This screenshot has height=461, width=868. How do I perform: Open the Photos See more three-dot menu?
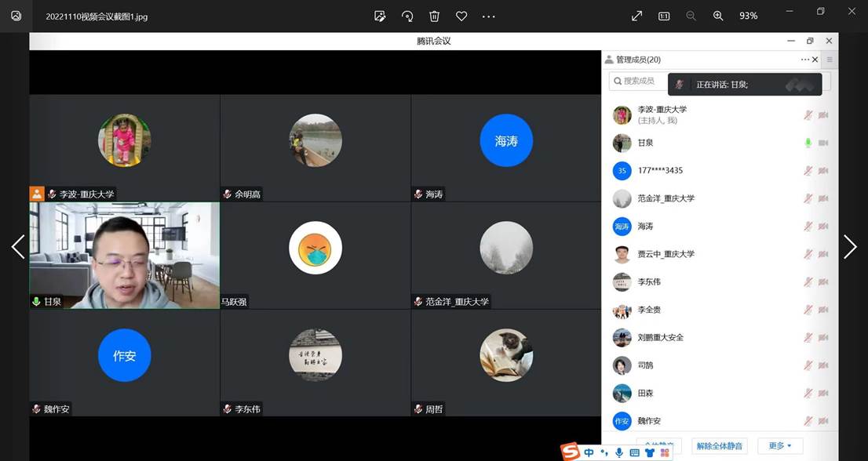coord(489,16)
